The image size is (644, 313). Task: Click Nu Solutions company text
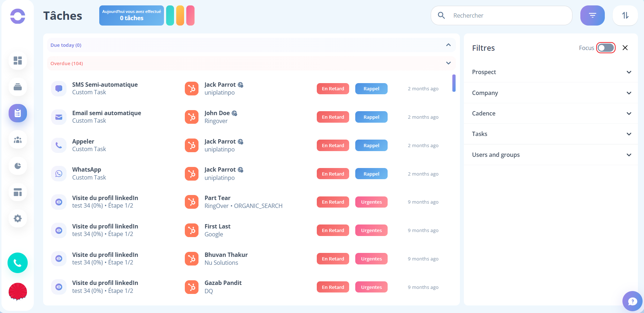pyautogui.click(x=221, y=263)
